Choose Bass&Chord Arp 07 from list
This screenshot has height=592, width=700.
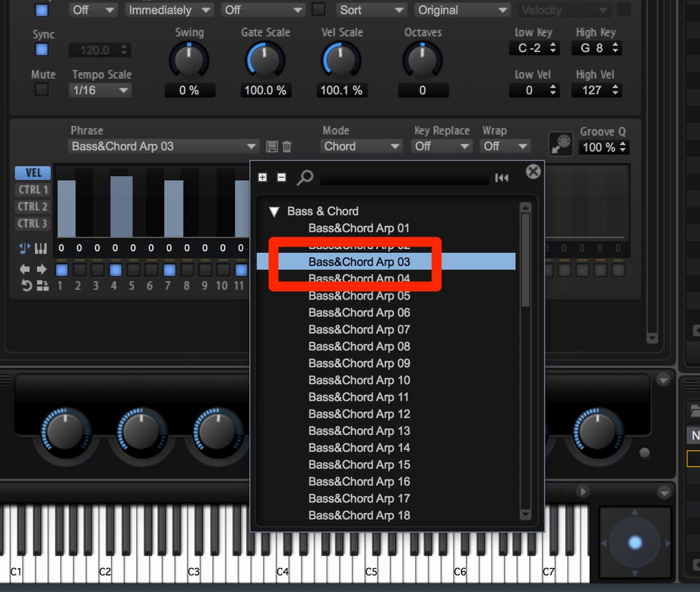(x=359, y=330)
